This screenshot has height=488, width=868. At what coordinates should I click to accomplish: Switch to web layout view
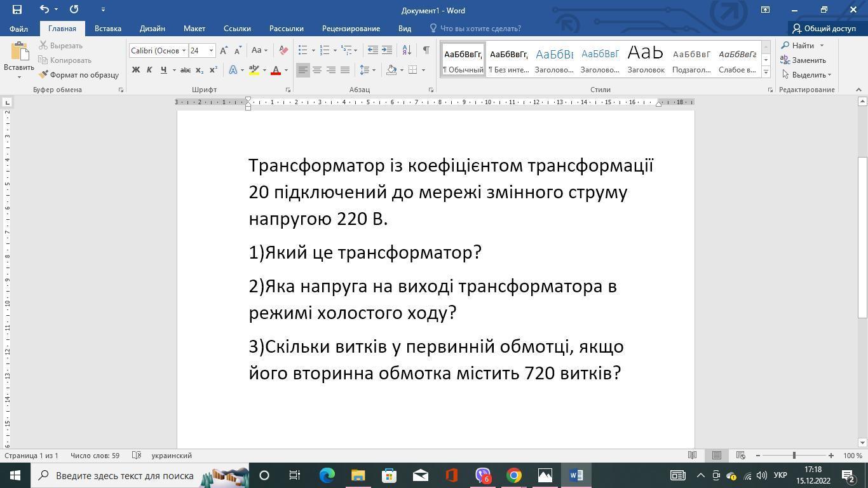pyautogui.click(x=740, y=456)
